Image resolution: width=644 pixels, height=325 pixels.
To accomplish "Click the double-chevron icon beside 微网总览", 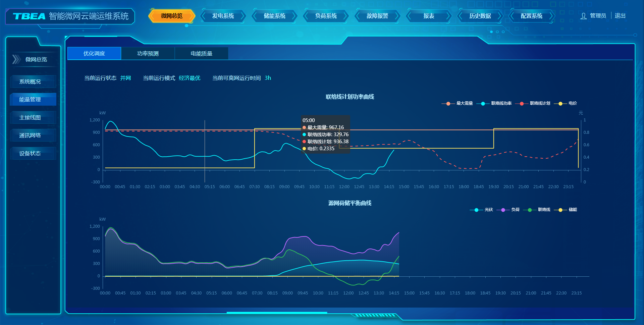I will click(x=16, y=59).
